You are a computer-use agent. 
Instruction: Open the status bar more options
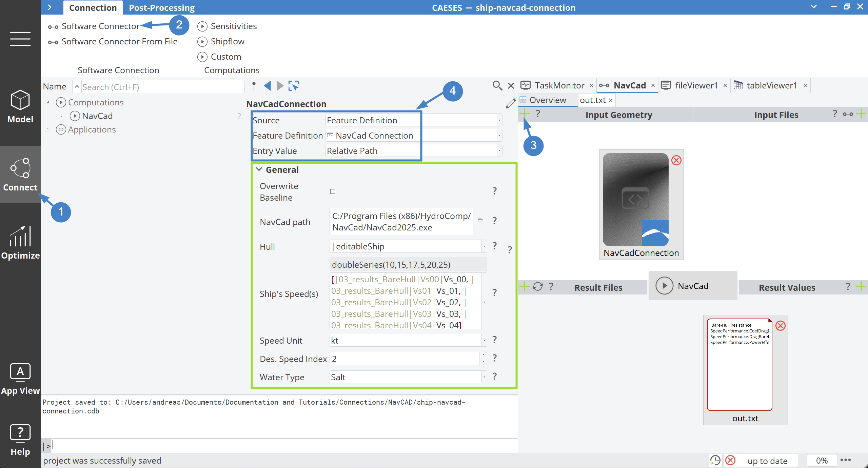(846, 460)
